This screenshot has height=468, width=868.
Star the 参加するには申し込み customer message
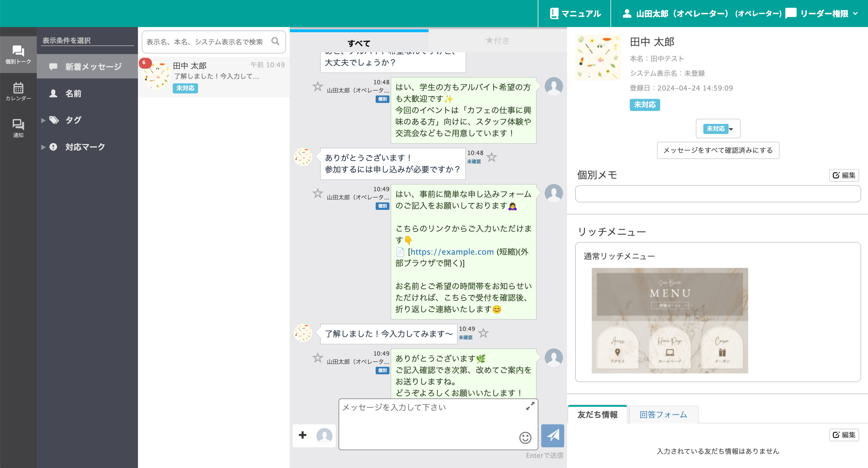tap(492, 157)
